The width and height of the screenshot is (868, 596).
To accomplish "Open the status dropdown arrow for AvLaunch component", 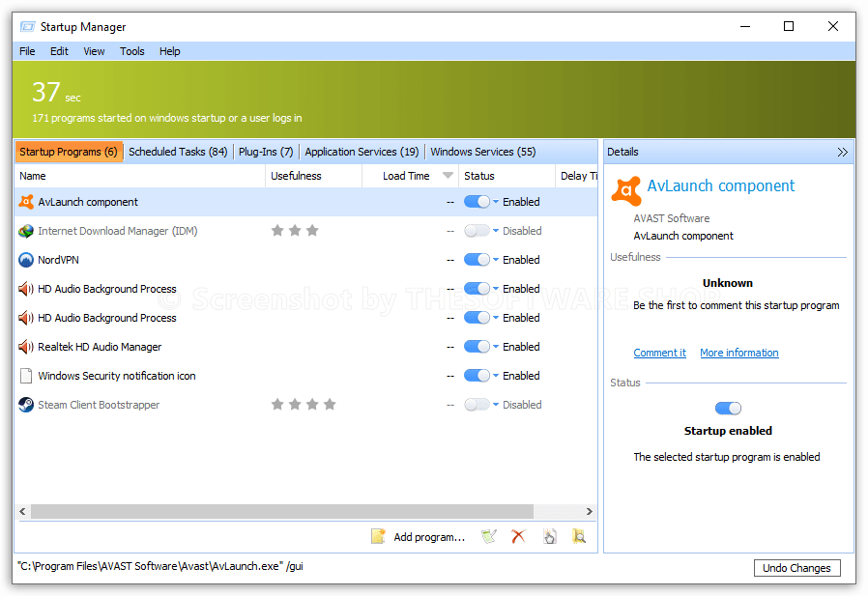I will tap(496, 202).
